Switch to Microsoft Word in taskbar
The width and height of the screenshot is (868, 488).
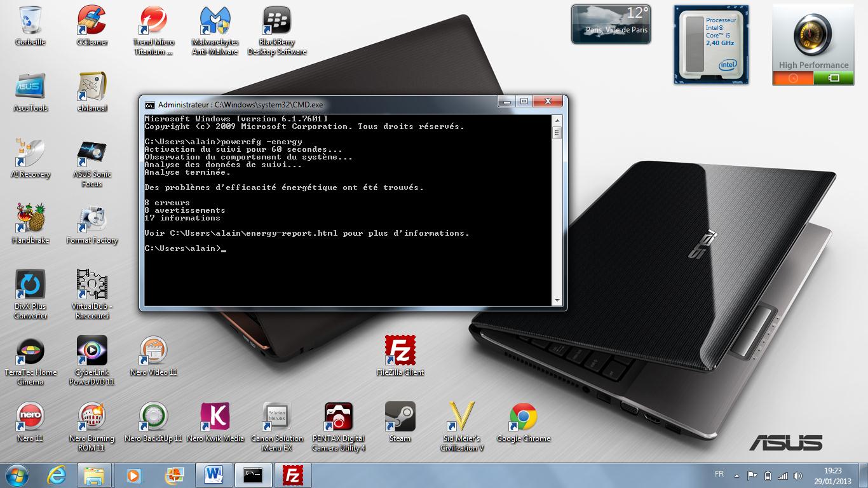[x=214, y=475]
